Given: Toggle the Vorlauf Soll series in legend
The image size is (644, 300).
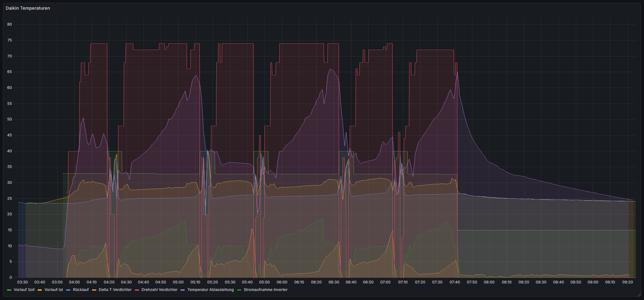Looking at the screenshot, I should 23,289.
